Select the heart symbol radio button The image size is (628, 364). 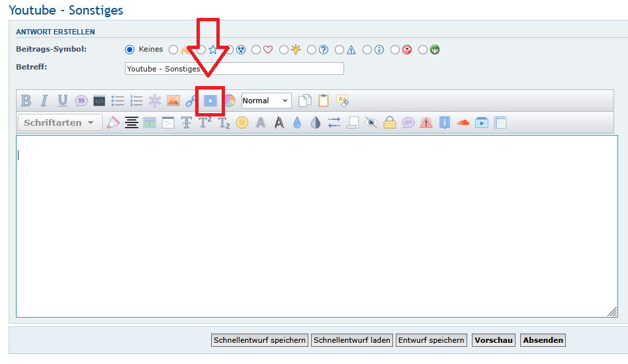(256, 50)
